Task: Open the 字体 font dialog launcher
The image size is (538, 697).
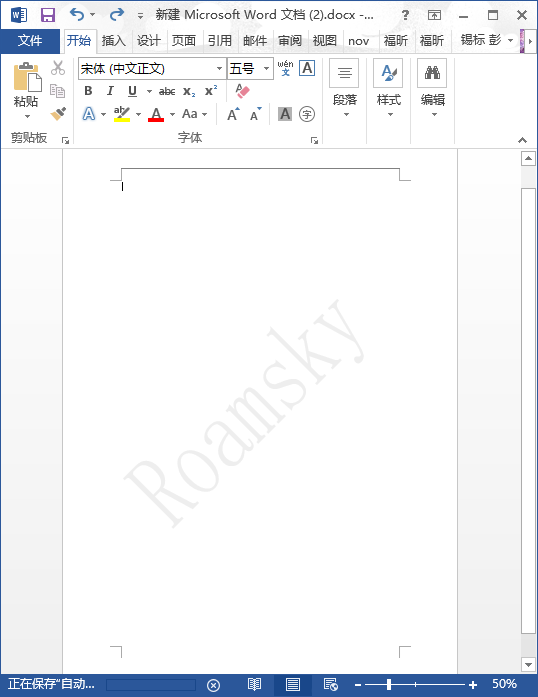Action: pos(314,140)
